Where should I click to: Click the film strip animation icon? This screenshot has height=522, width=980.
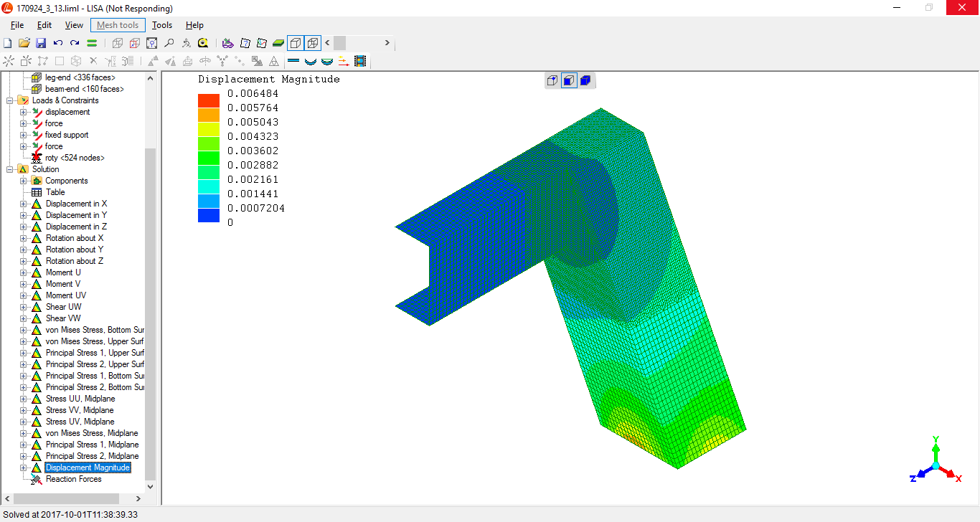(x=360, y=61)
